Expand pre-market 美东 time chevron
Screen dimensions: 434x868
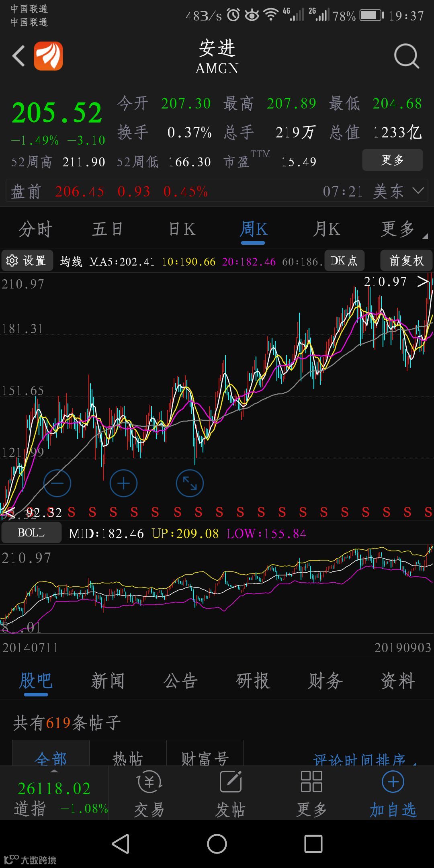pyautogui.click(x=418, y=191)
